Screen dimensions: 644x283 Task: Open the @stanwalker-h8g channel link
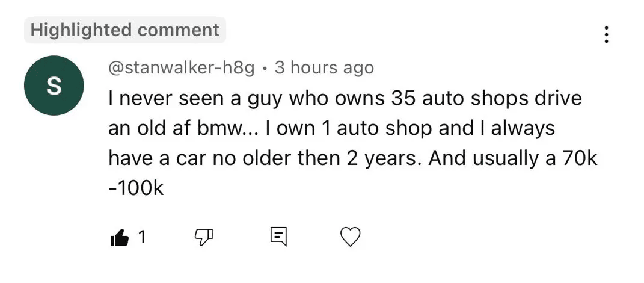(x=182, y=68)
